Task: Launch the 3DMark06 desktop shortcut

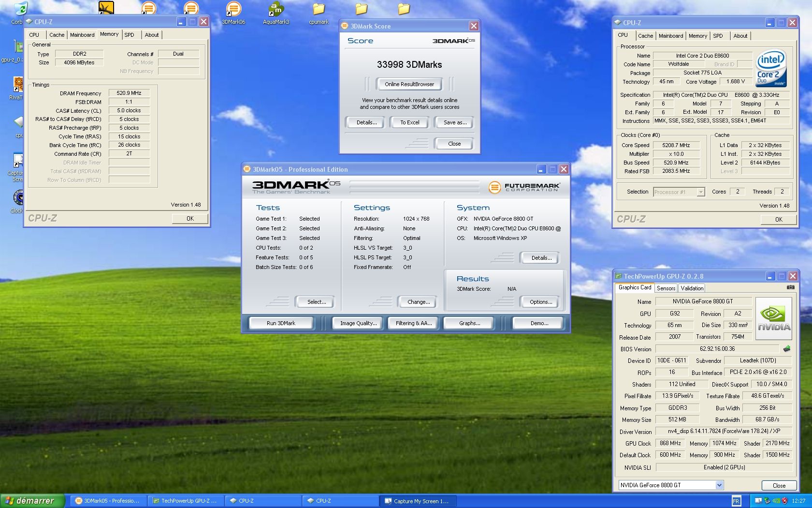Action: [233, 13]
